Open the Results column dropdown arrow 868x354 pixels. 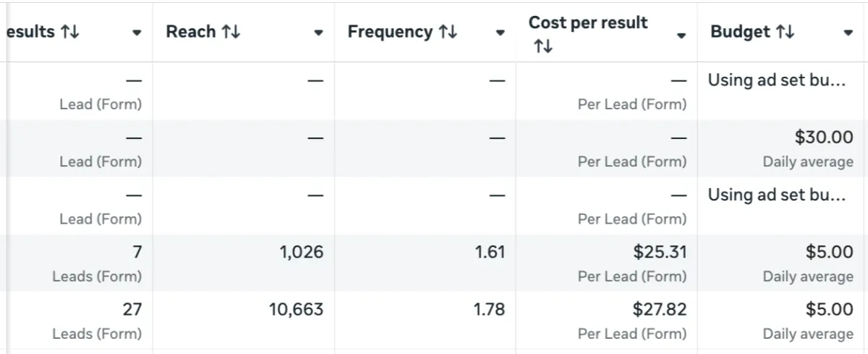[137, 33]
